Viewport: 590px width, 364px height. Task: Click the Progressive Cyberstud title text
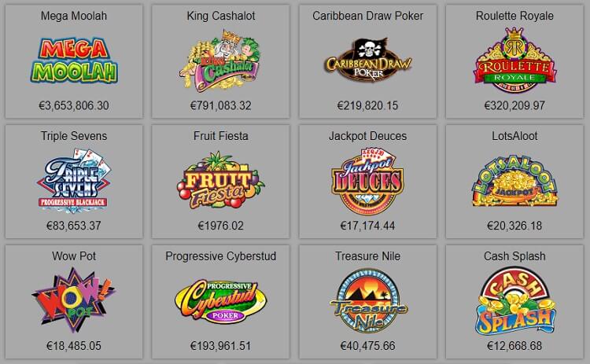220,256
